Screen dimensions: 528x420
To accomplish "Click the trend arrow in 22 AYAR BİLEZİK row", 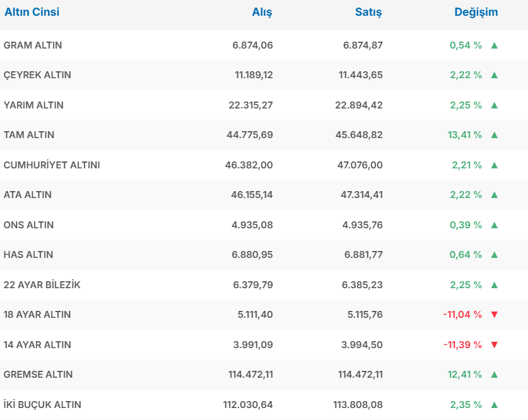I will [x=494, y=285].
